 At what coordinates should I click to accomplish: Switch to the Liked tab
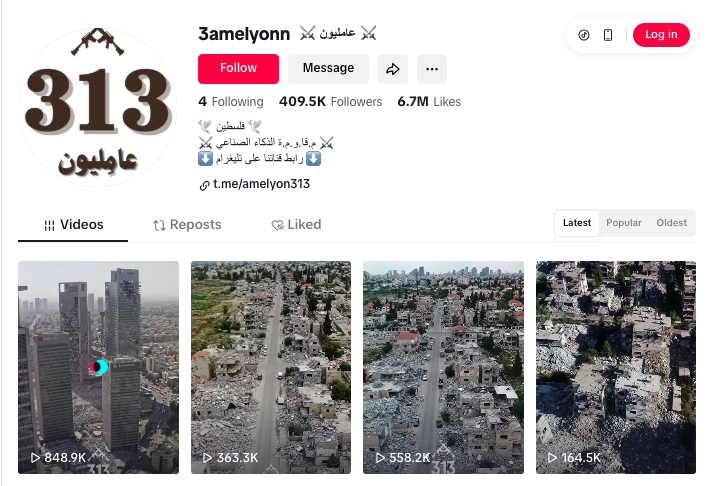296,225
